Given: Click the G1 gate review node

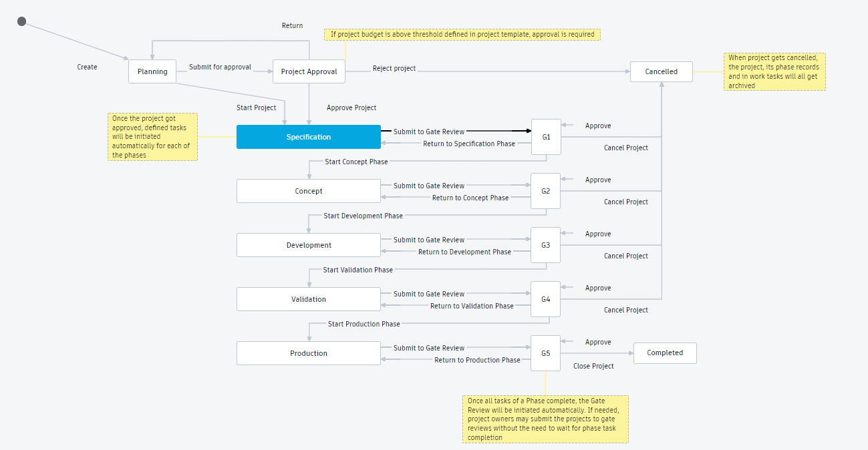Looking at the screenshot, I should tap(546, 137).
